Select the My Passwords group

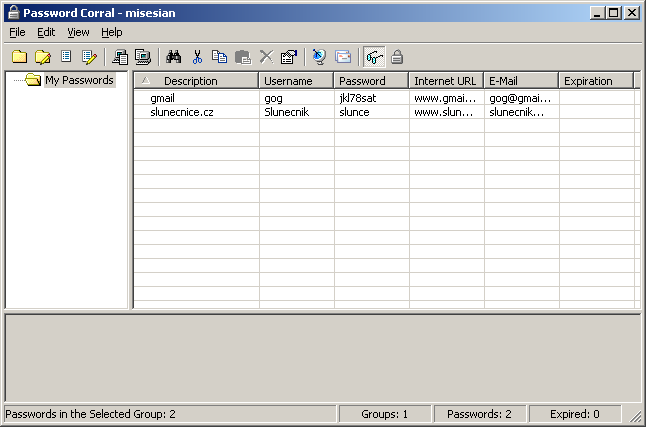pyautogui.click(x=80, y=80)
